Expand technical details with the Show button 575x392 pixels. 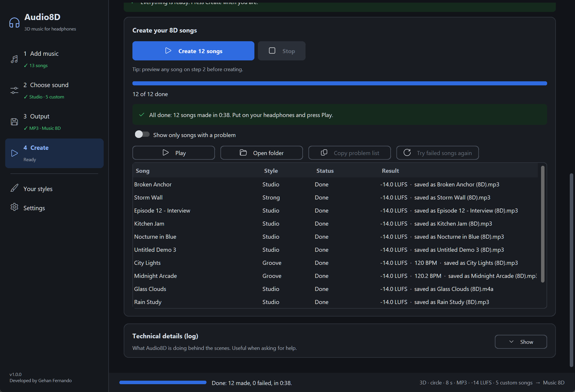tap(521, 342)
